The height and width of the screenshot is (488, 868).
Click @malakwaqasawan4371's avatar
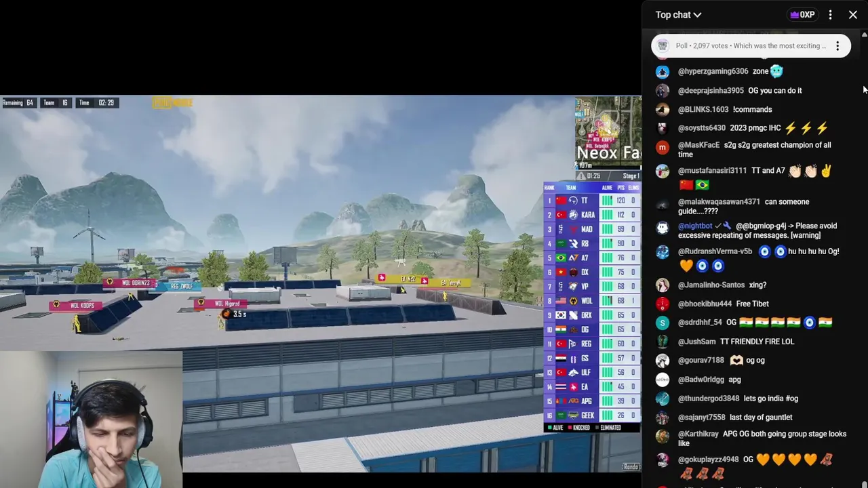[x=663, y=204]
